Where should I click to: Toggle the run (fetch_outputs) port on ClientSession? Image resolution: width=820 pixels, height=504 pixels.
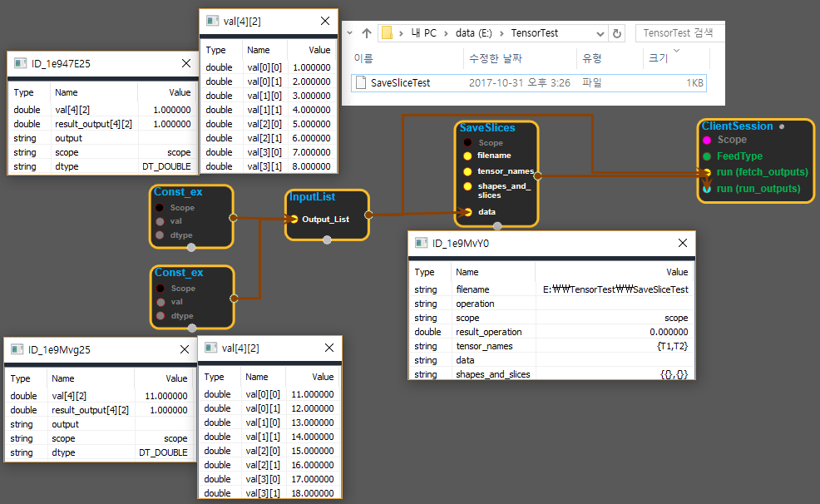[707, 172]
